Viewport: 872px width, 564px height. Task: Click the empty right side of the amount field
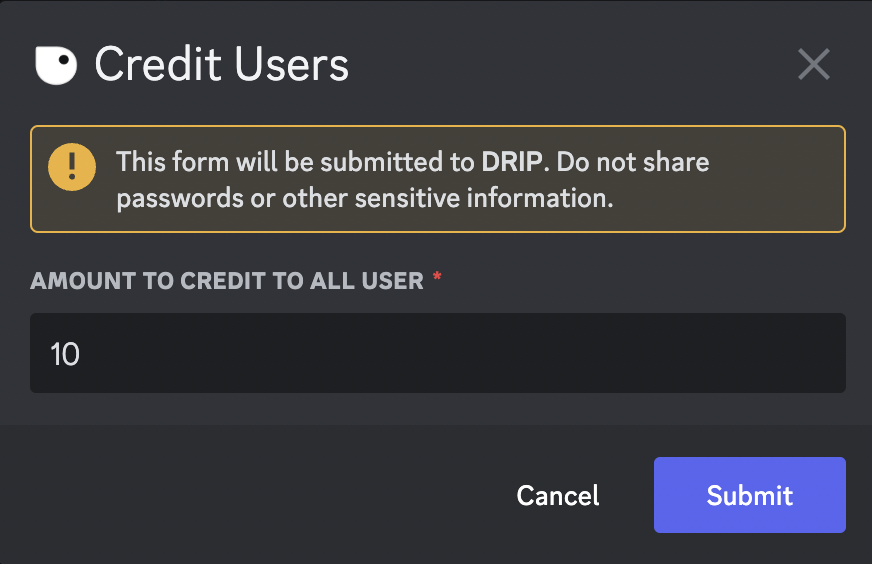tap(612, 353)
